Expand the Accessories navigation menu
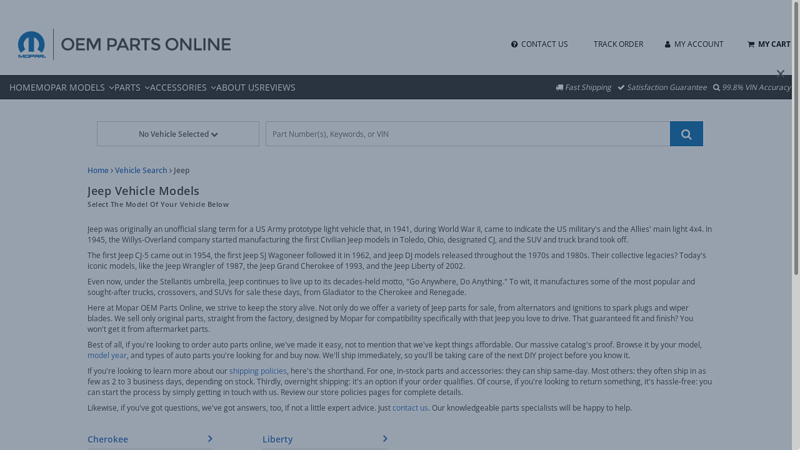This screenshot has width=800, height=450. click(x=182, y=88)
